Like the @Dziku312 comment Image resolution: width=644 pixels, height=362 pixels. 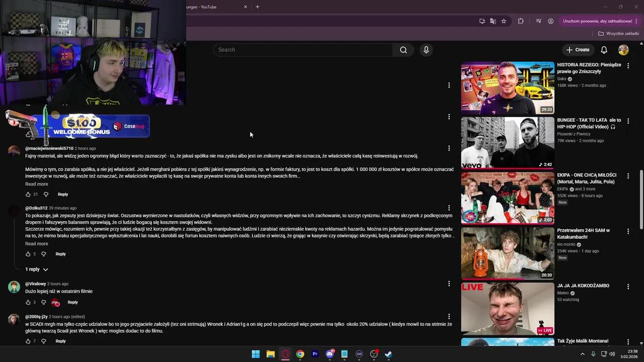click(x=28, y=254)
